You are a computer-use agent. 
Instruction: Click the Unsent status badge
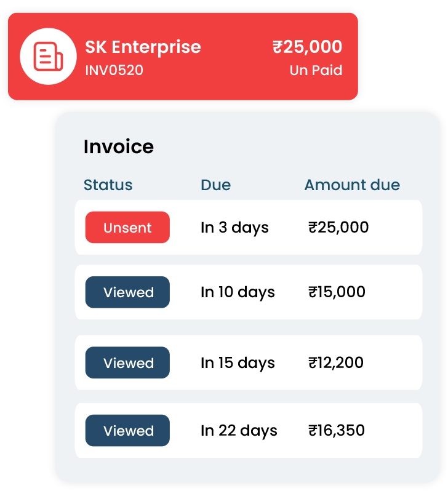(x=127, y=228)
